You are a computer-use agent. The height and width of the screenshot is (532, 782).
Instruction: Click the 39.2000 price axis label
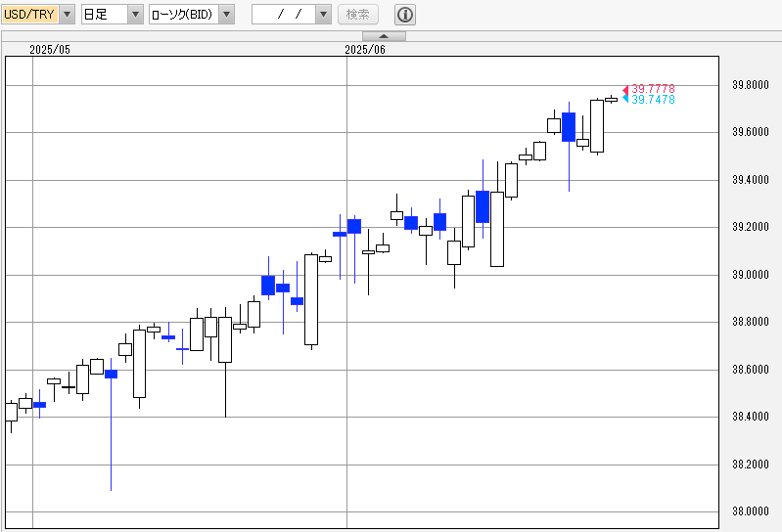(x=751, y=227)
